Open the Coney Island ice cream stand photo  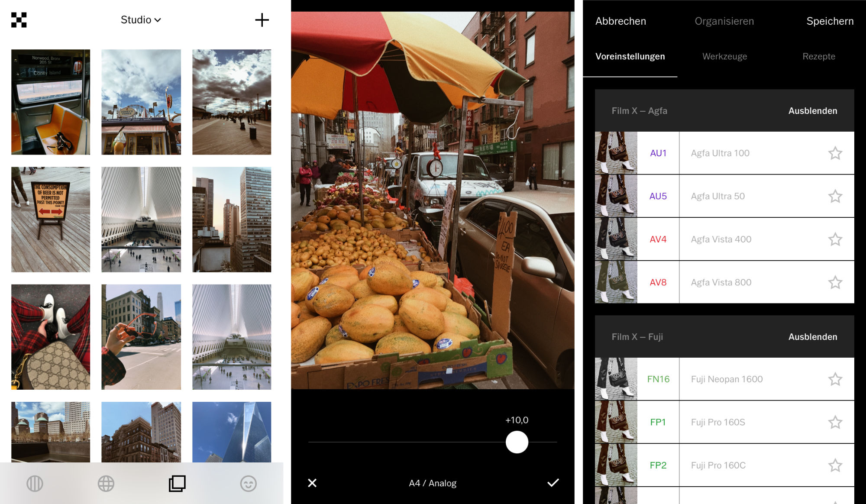click(141, 102)
